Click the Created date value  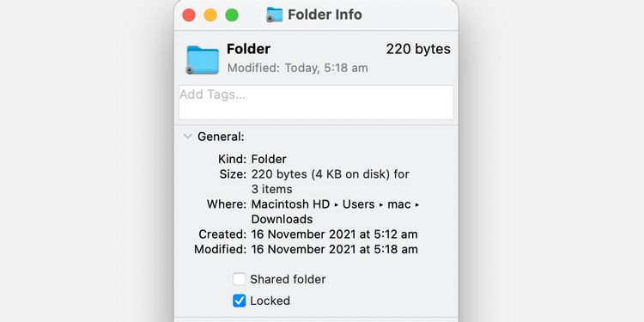click(x=334, y=234)
